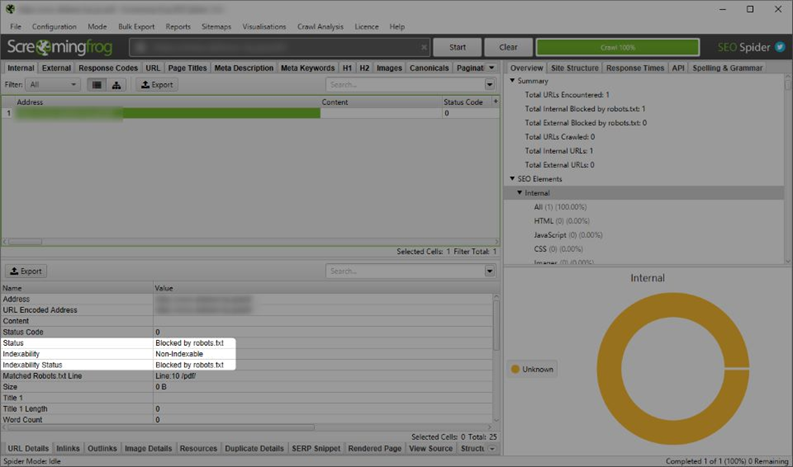Open the Site Structure tab
This screenshot has width=793, height=467.
coord(577,68)
